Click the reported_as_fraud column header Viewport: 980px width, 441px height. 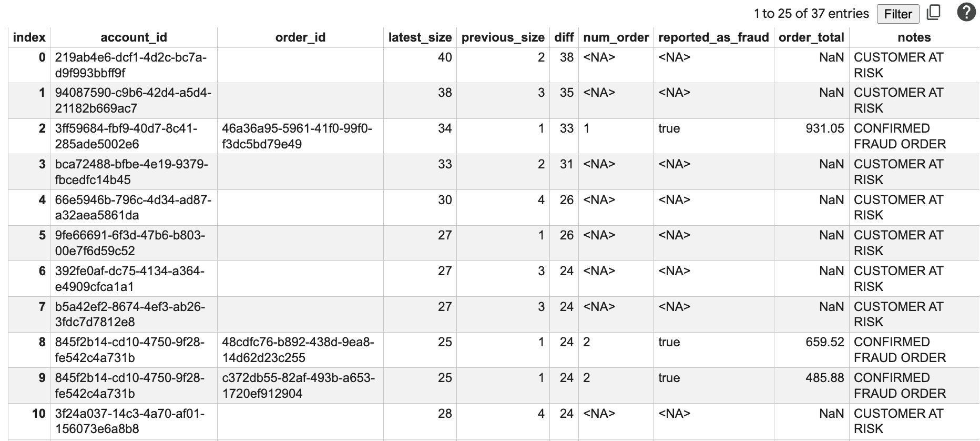pyautogui.click(x=713, y=37)
